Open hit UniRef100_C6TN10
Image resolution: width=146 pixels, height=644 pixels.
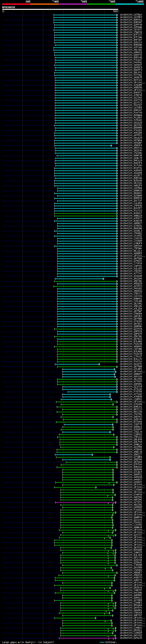tap(131, 15)
